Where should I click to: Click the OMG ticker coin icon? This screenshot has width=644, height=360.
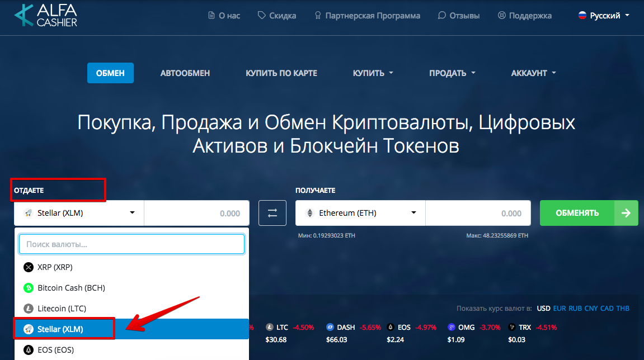(x=452, y=327)
